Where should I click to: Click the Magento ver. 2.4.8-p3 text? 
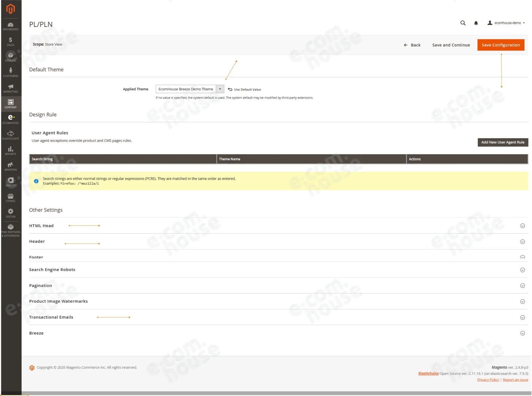pos(510,367)
